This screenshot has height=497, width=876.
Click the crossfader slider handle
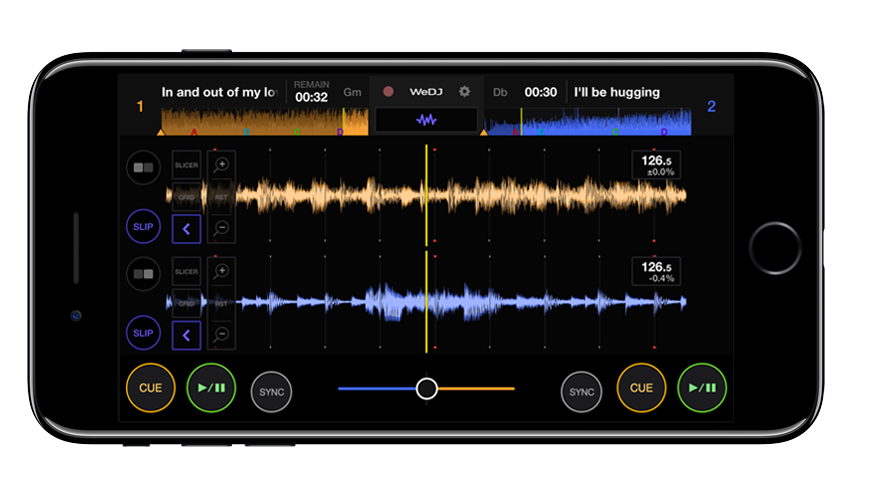pos(427,388)
